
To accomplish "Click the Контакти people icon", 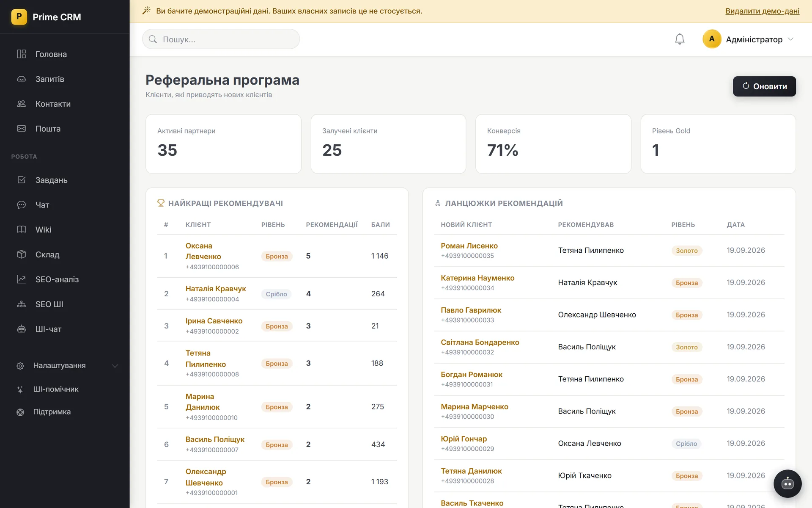I will (x=21, y=104).
